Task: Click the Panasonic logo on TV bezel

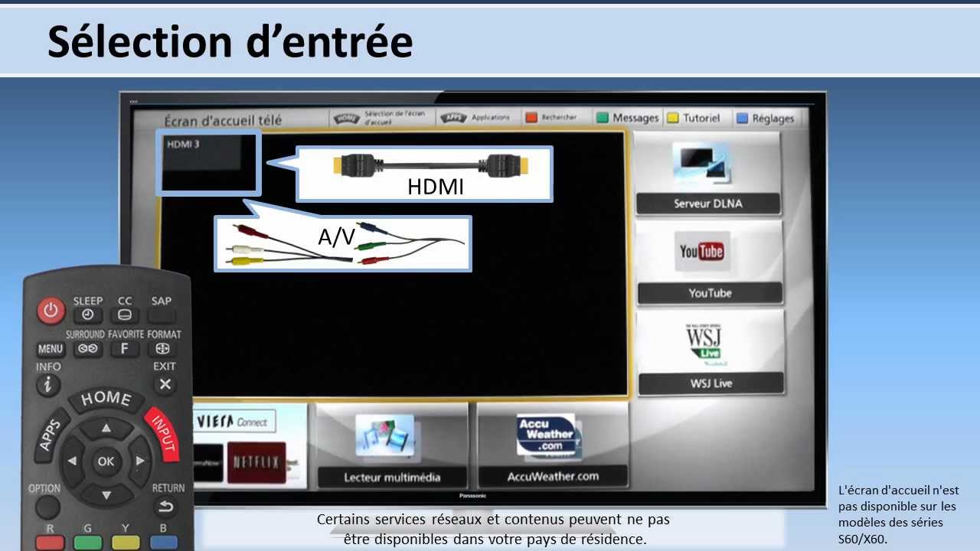Action: 473,496
